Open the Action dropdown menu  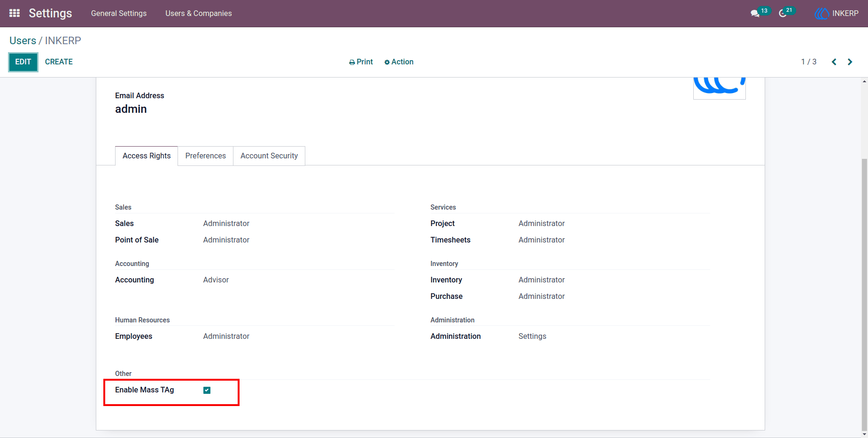click(399, 62)
